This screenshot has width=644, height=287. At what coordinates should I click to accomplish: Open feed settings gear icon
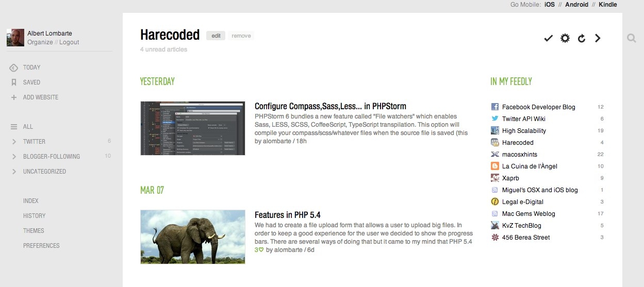[565, 38]
